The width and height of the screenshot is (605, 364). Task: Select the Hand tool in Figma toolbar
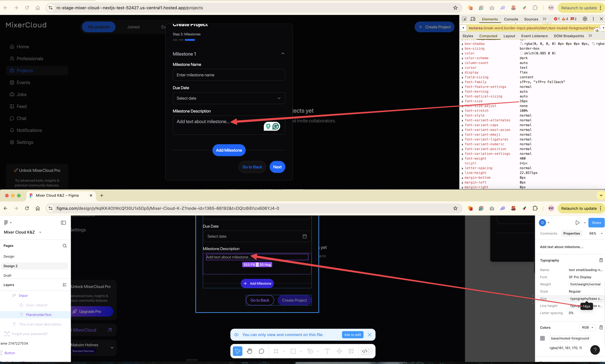249,351
